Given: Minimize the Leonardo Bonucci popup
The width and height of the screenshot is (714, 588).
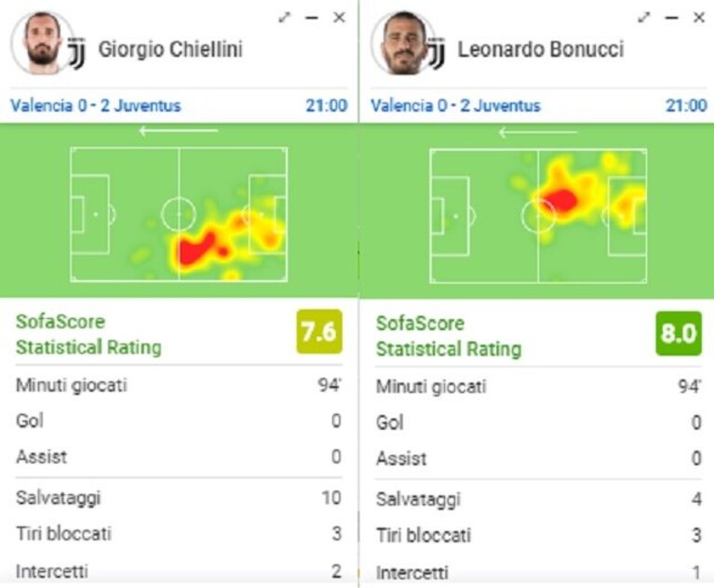Looking at the screenshot, I should (672, 18).
